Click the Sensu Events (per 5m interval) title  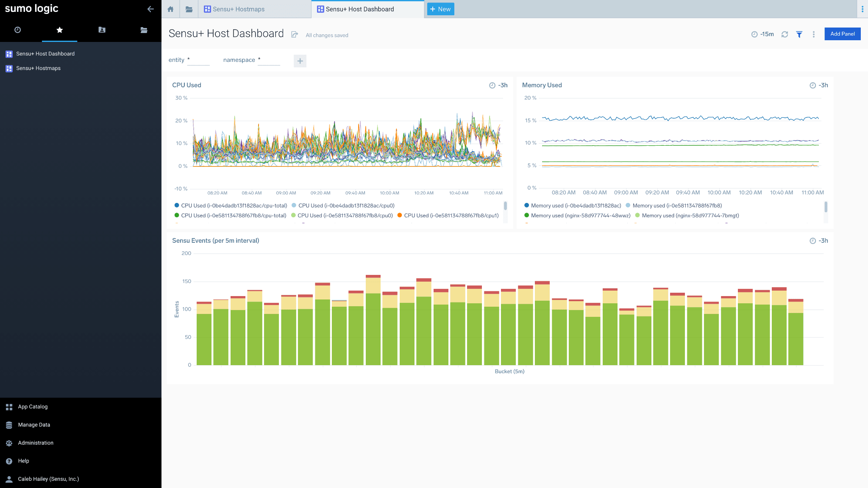[x=215, y=241]
